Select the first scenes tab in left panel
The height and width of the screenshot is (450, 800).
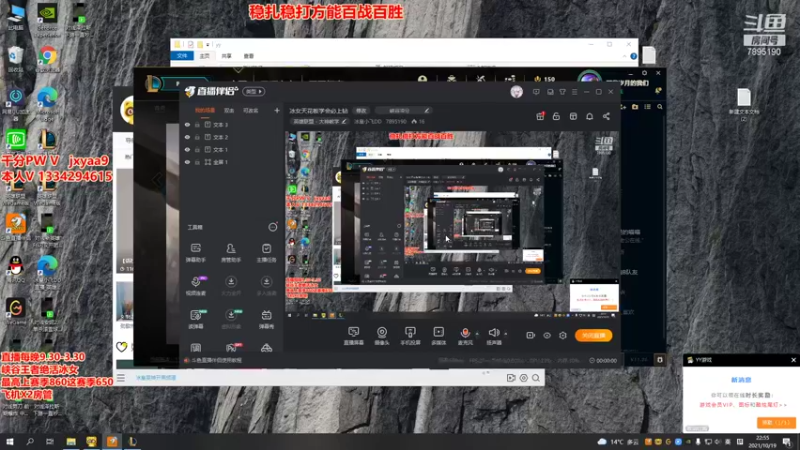205,110
